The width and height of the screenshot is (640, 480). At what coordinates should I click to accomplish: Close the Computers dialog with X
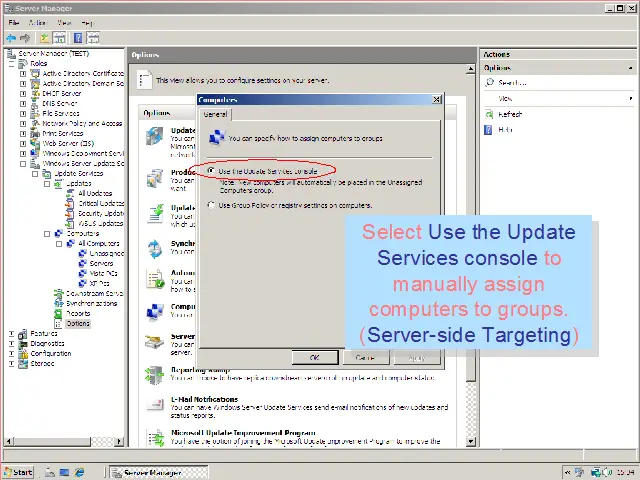tap(436, 99)
